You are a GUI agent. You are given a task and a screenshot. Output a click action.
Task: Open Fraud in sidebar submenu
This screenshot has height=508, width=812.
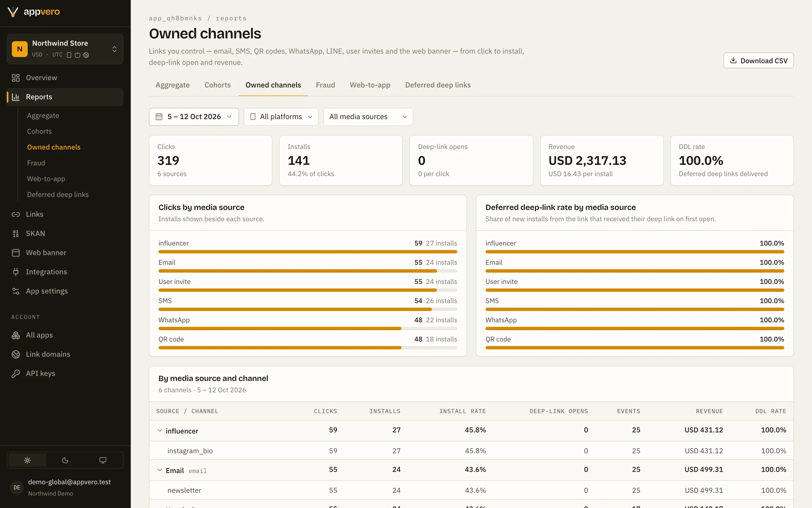36,163
